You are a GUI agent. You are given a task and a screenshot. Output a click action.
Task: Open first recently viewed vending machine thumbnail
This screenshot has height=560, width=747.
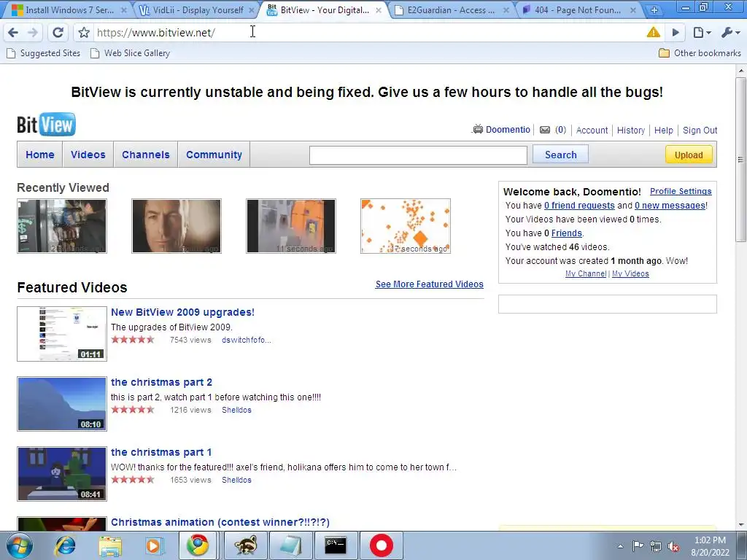click(62, 226)
